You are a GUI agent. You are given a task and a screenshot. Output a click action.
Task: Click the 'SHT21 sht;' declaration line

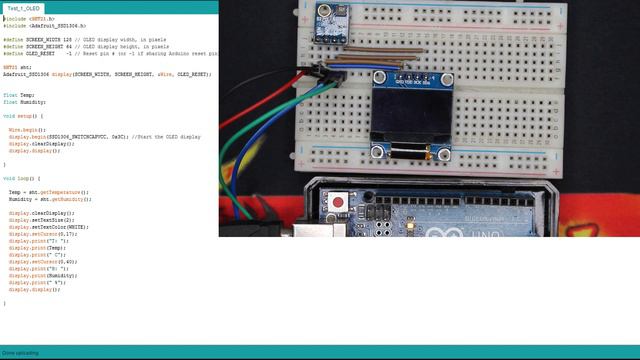coord(17,67)
